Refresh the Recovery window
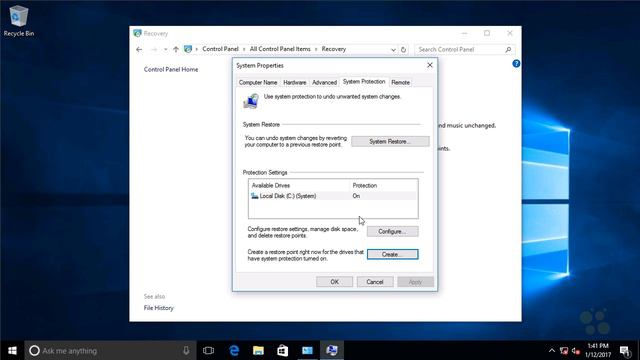The image size is (640, 360). click(x=403, y=49)
